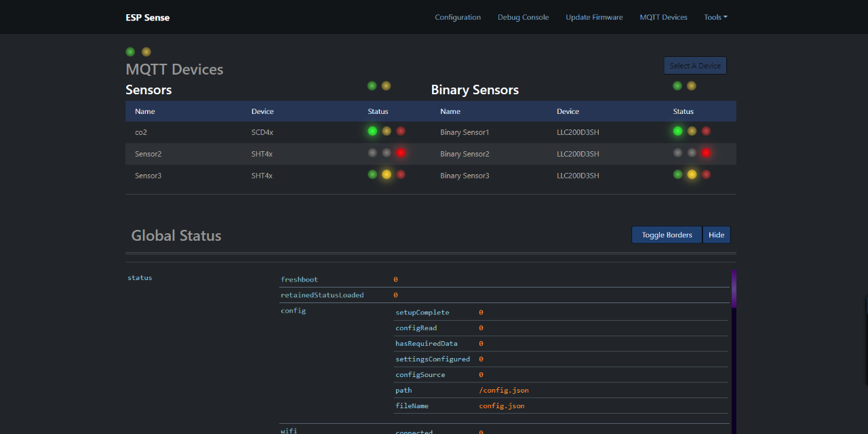Hide the Global Status panel
The height and width of the screenshot is (434, 868).
[717, 234]
